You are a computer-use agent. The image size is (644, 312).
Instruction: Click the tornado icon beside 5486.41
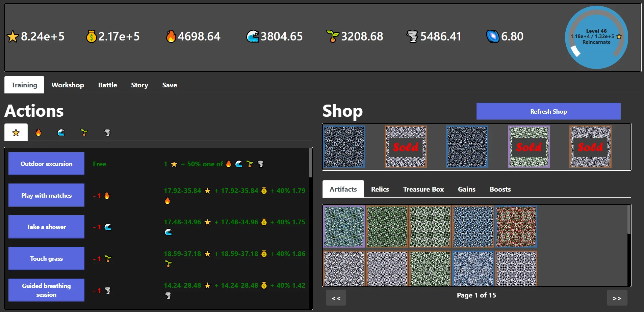pos(412,36)
